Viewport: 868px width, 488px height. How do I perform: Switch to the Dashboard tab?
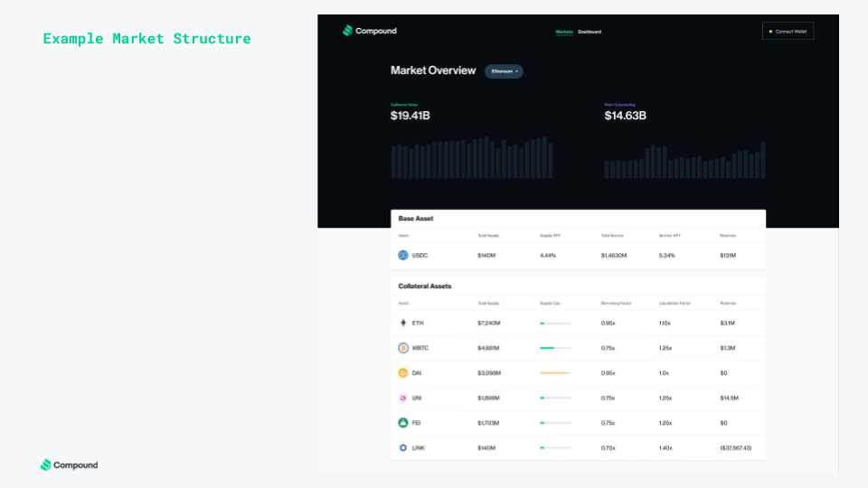590,32
